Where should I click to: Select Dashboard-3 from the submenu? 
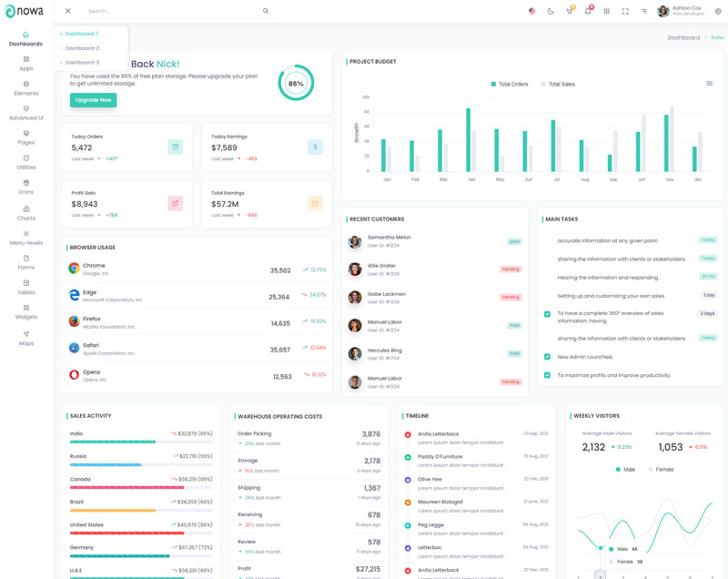point(82,63)
